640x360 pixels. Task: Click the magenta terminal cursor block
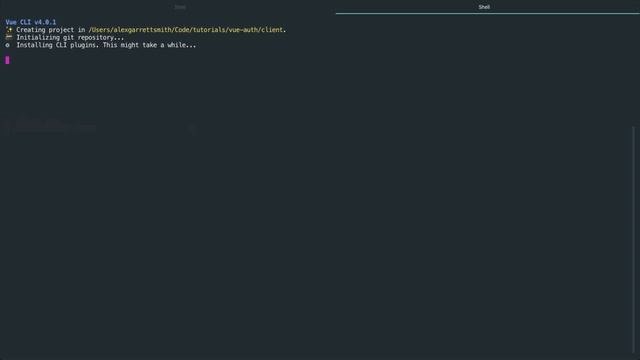point(7,60)
